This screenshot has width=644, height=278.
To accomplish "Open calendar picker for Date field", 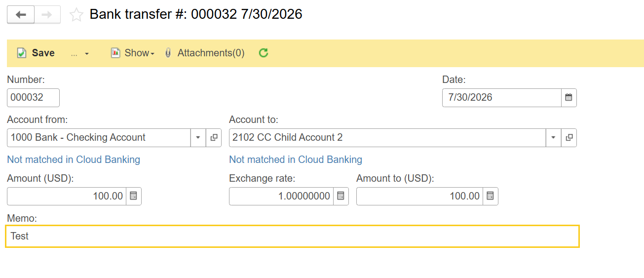I will point(568,98).
